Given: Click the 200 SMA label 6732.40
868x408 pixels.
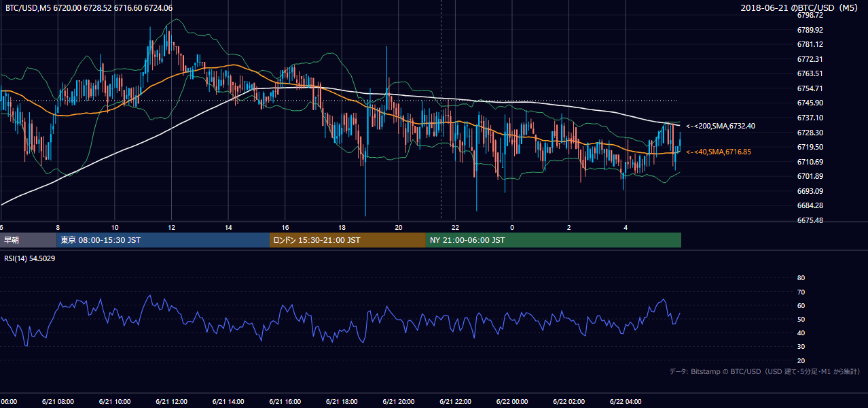Looking at the screenshot, I should click(x=720, y=126).
